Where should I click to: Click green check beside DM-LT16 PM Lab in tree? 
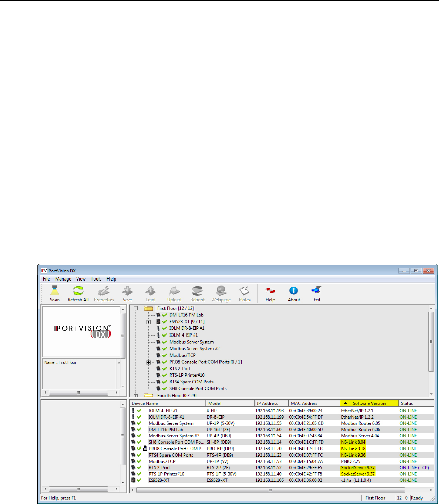164,315
